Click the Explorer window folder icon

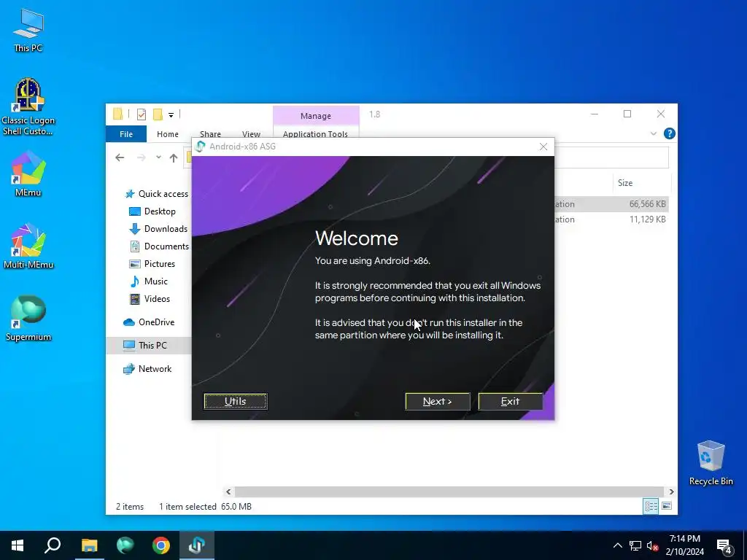tap(117, 114)
